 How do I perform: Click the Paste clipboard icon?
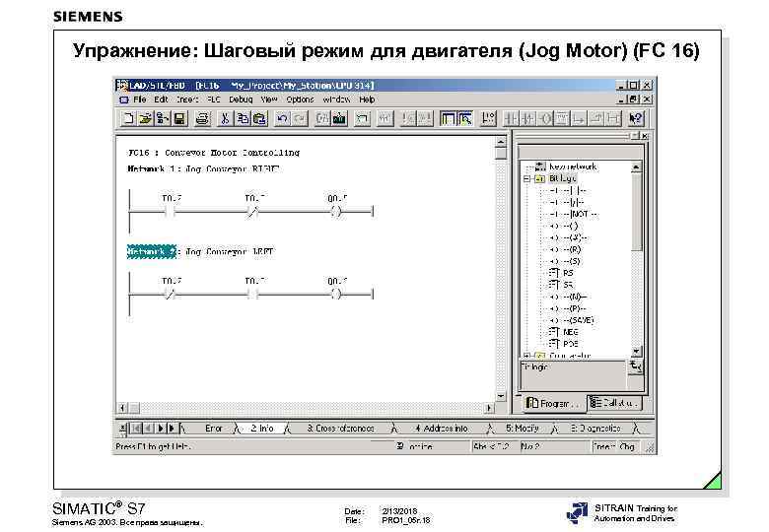coord(259,118)
